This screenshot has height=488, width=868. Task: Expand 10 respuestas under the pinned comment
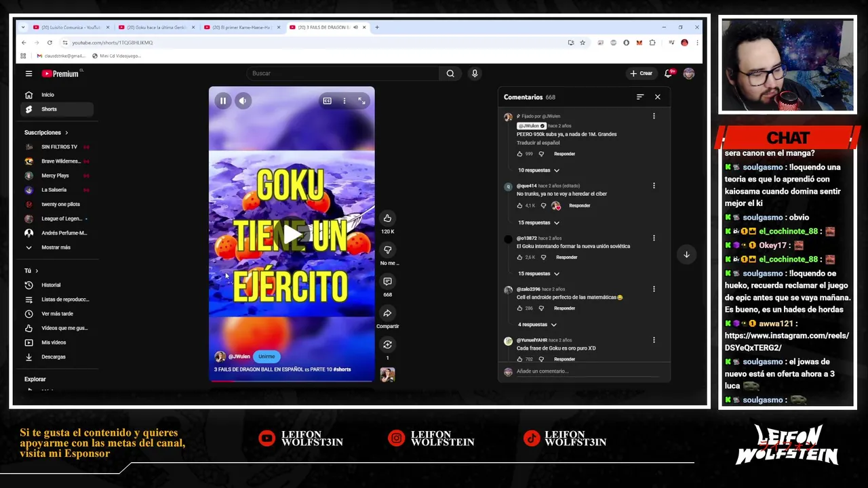pyautogui.click(x=538, y=170)
